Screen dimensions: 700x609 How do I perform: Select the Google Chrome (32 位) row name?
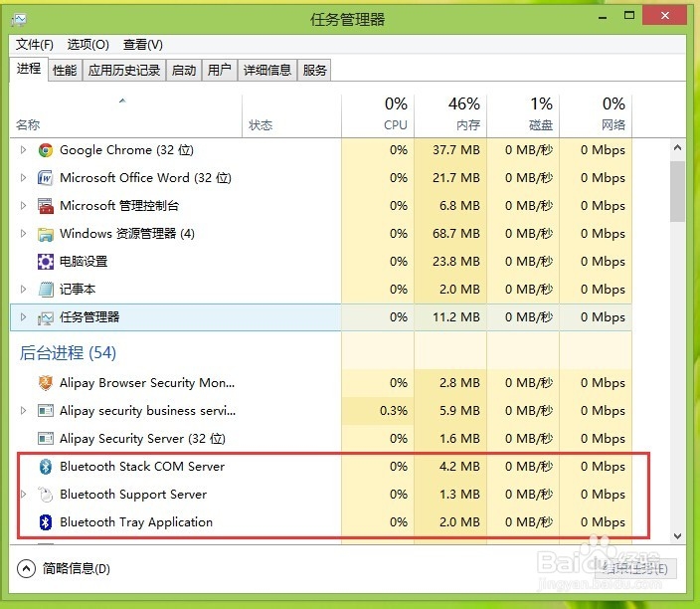point(127,150)
